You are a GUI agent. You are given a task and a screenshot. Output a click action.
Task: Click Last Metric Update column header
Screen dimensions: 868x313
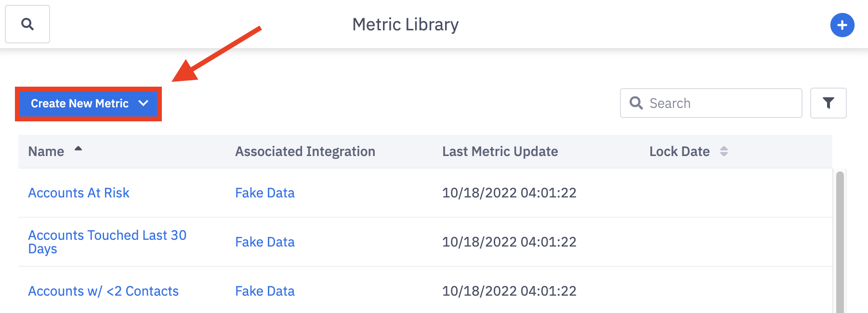tap(500, 151)
